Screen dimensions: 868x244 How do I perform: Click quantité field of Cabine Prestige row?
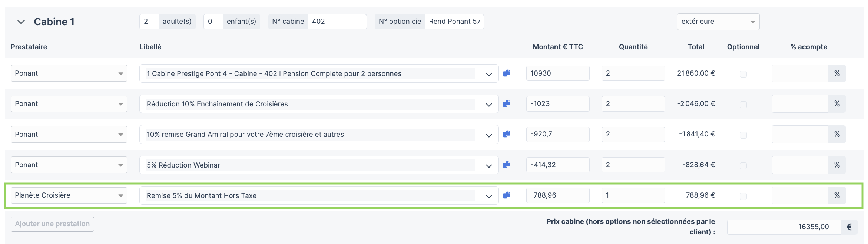tap(633, 73)
